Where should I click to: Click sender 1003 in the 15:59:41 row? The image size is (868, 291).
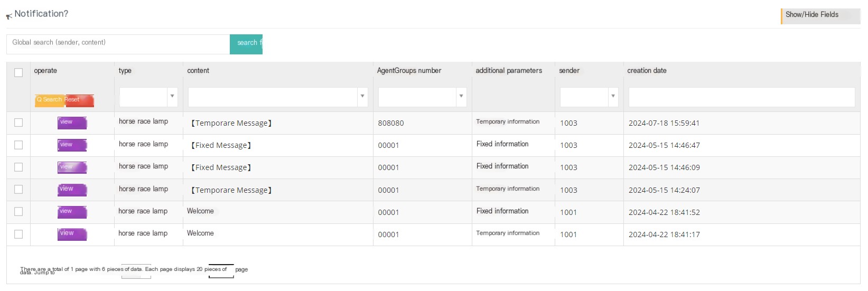coord(568,123)
